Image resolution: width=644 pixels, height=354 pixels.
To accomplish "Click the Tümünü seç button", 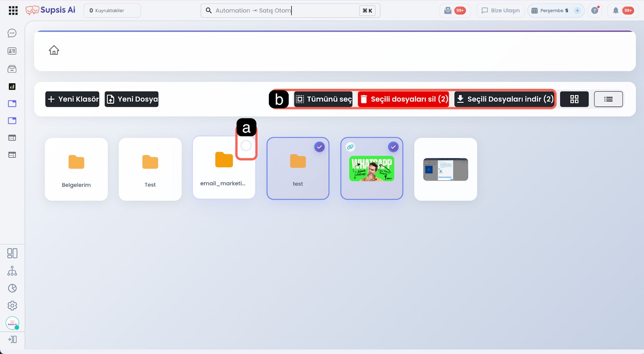I will pyautogui.click(x=323, y=99).
